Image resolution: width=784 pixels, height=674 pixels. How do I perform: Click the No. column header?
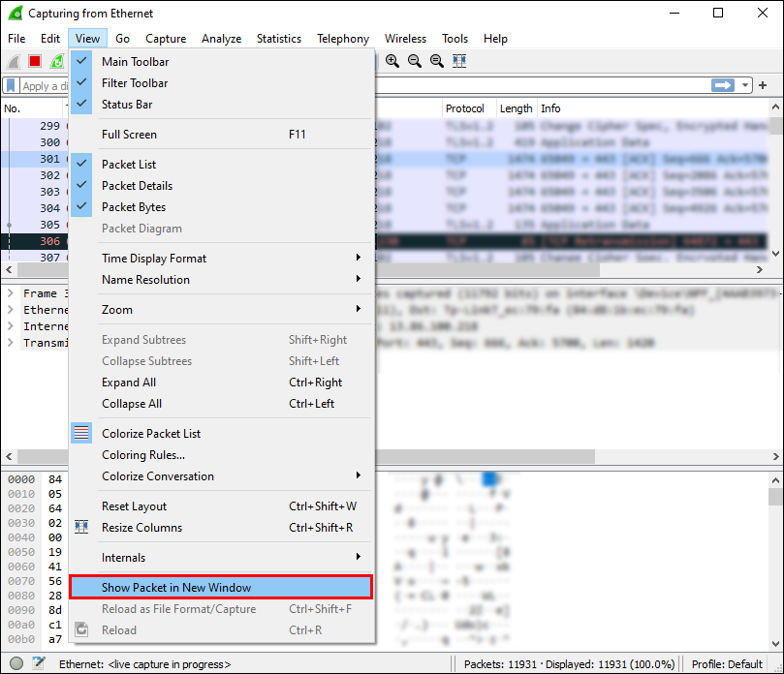pos(33,108)
